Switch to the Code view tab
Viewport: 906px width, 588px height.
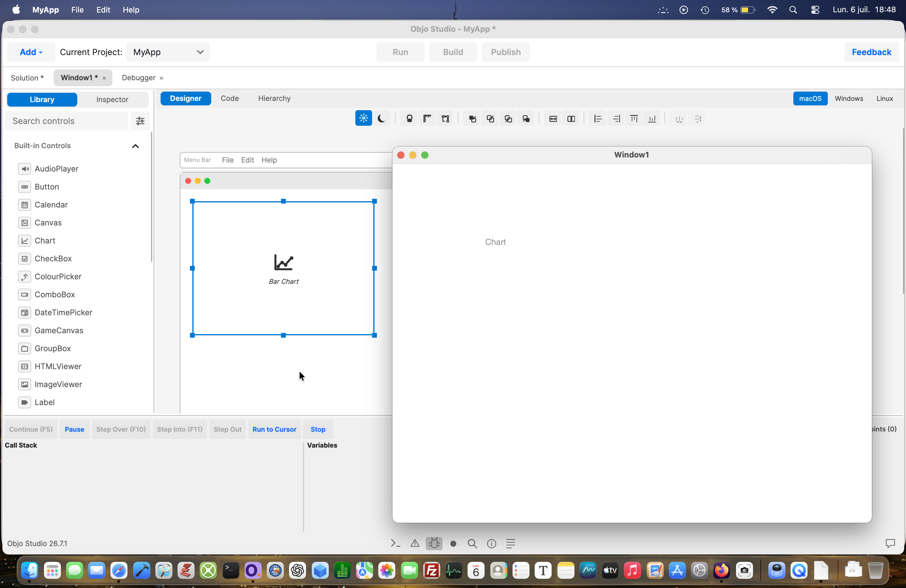[x=229, y=98]
